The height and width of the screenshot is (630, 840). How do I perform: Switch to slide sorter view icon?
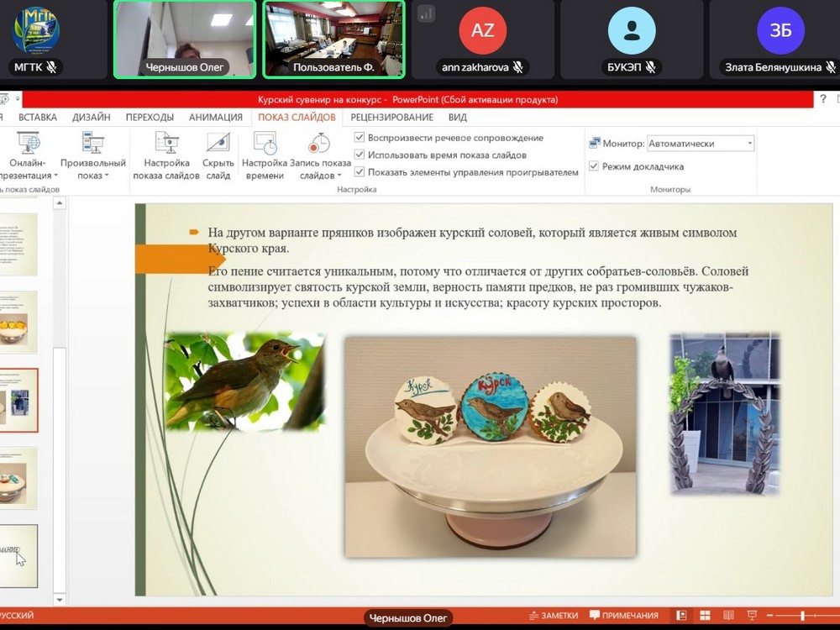click(x=705, y=616)
